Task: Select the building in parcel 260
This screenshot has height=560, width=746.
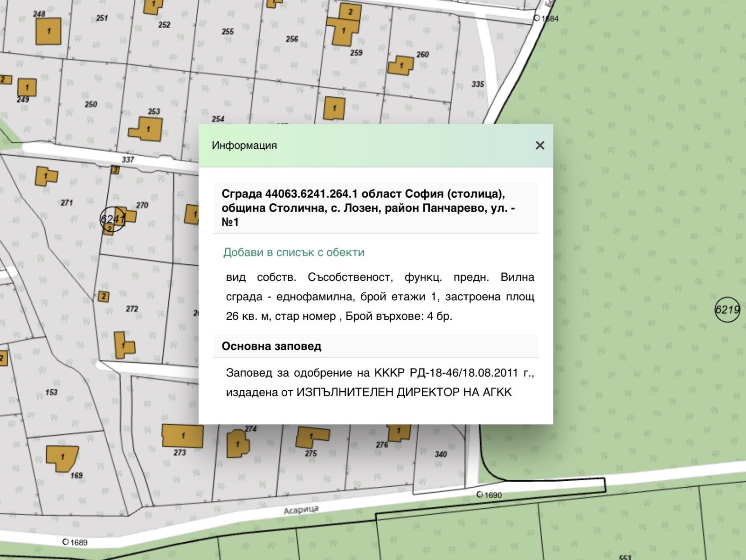Action: (x=401, y=66)
